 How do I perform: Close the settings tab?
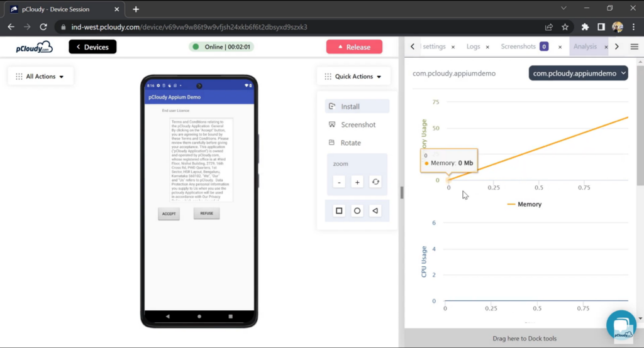click(x=453, y=47)
